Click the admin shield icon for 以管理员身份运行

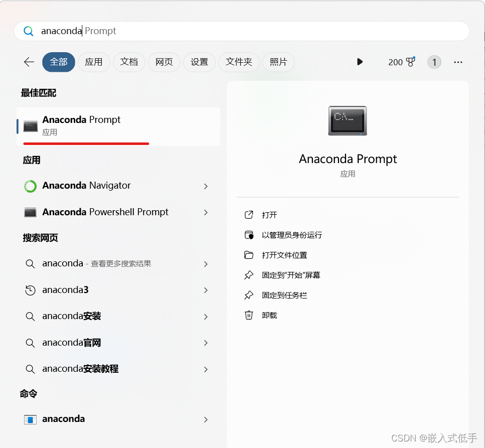pyautogui.click(x=249, y=235)
